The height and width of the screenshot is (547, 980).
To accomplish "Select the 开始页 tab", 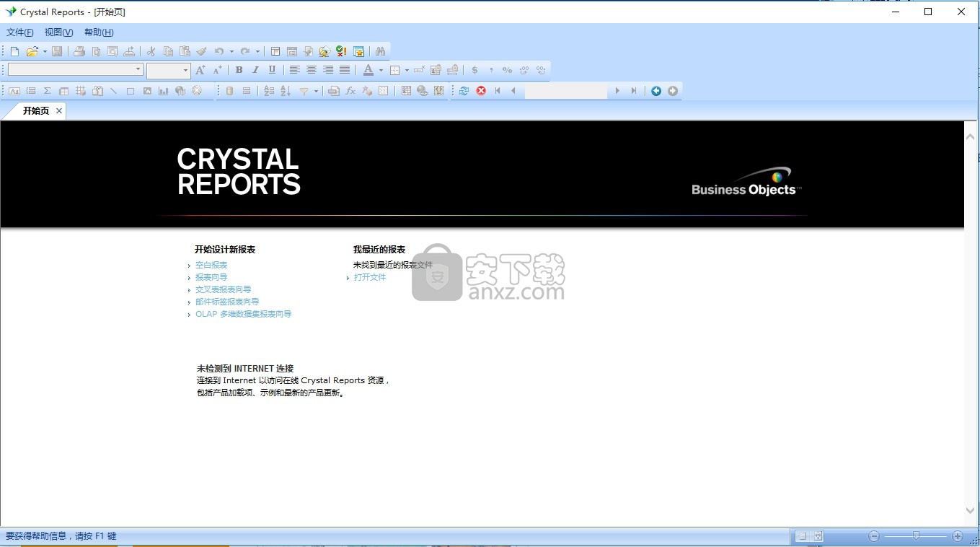I will [x=36, y=111].
